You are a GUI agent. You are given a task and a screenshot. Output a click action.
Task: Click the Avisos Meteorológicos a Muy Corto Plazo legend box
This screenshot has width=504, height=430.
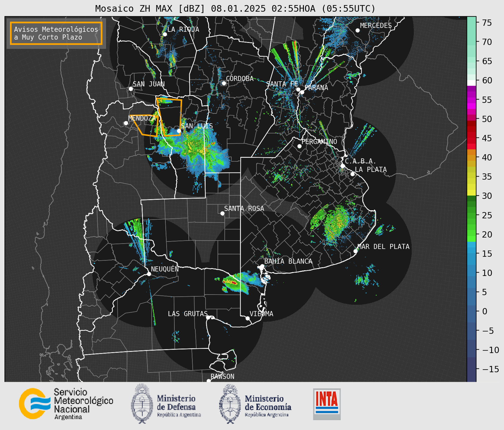pos(56,33)
